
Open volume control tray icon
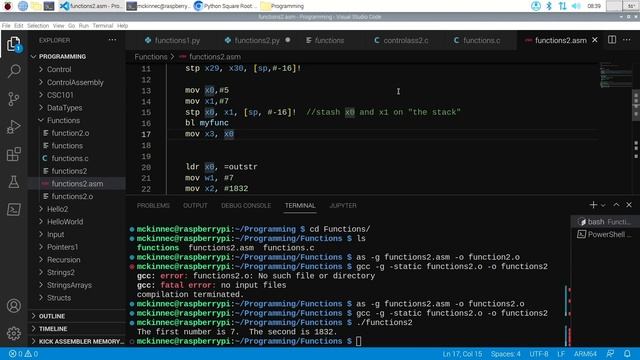(x=576, y=6)
